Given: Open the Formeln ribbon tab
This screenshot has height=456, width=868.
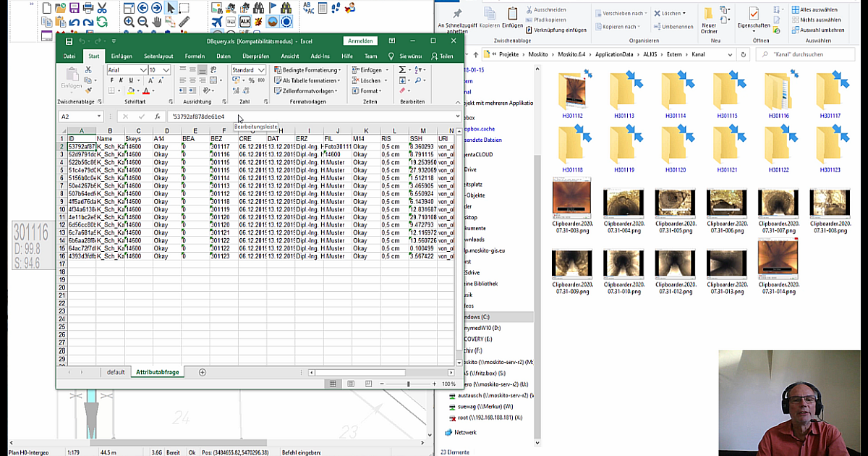Looking at the screenshot, I should click(195, 56).
